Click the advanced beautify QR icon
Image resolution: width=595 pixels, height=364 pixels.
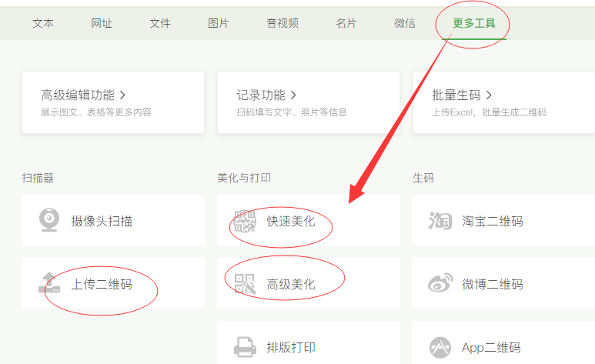tap(245, 284)
